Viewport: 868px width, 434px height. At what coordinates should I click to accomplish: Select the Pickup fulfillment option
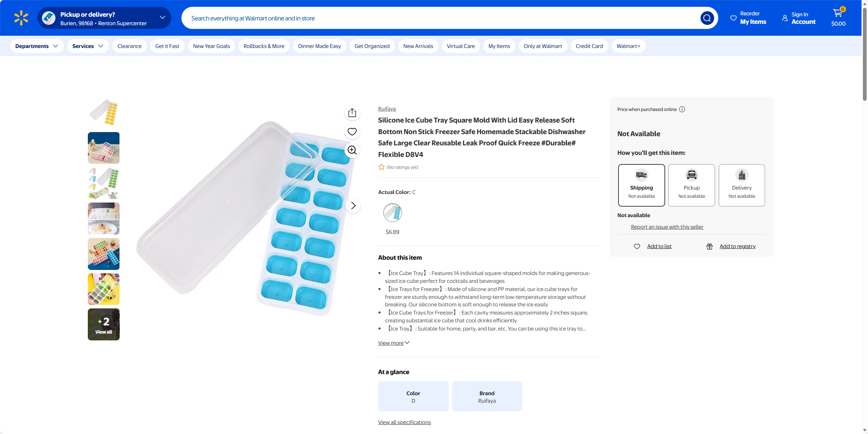(691, 185)
